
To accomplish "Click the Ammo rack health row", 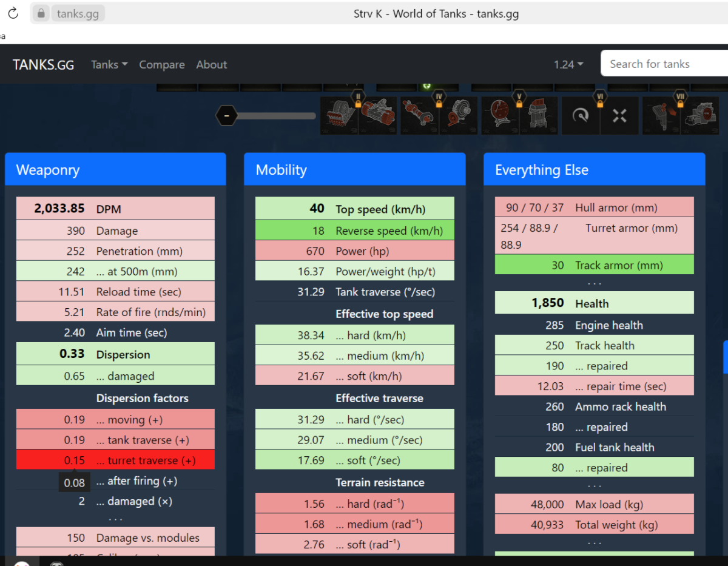I will tap(595, 406).
